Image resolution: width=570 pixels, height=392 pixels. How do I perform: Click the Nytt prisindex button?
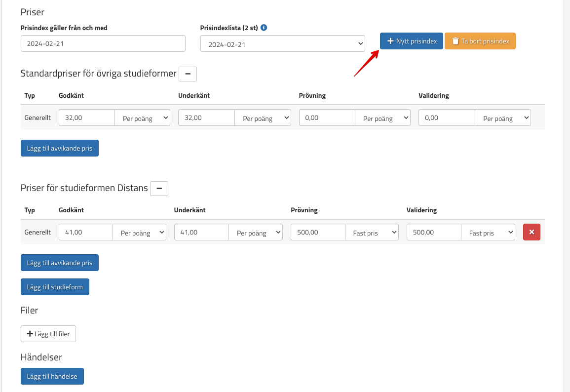(412, 41)
